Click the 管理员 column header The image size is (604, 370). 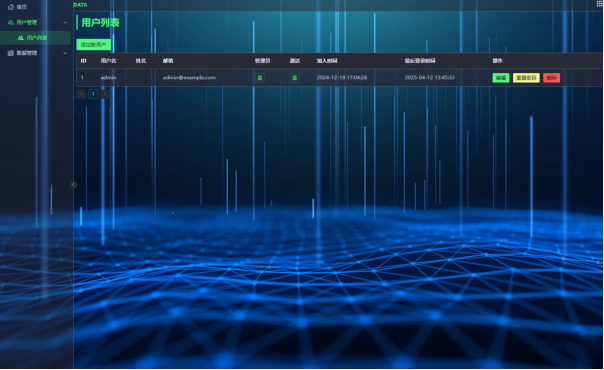pos(262,61)
